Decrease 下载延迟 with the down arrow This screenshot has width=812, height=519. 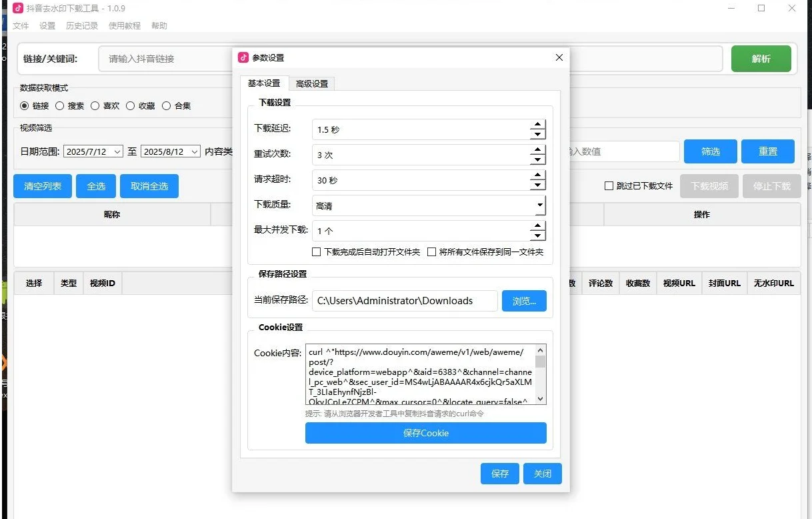click(x=537, y=135)
